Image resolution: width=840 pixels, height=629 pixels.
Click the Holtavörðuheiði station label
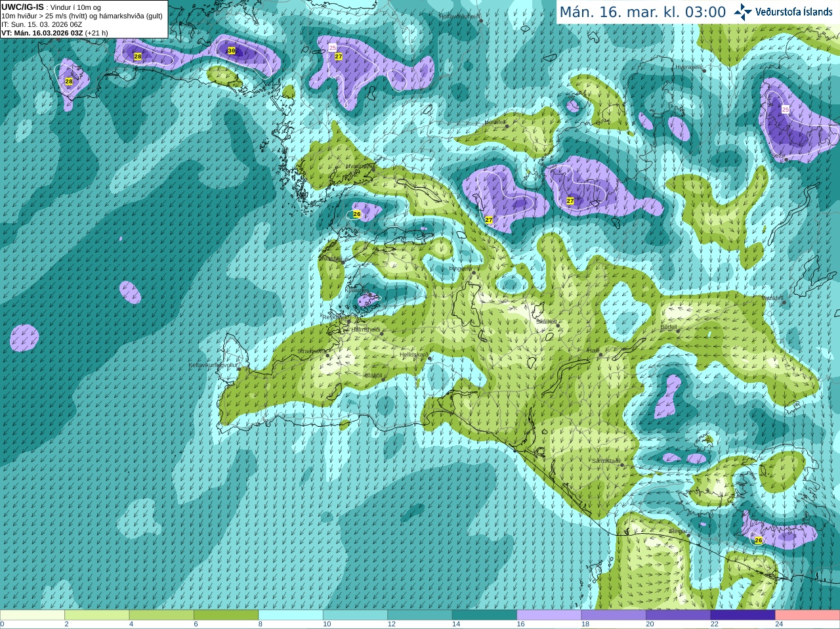459,16
